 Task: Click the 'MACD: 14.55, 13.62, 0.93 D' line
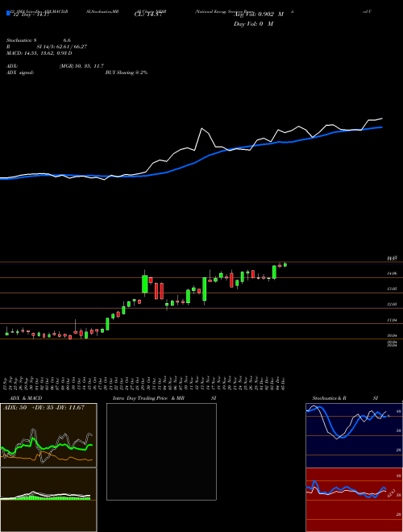click(39, 53)
